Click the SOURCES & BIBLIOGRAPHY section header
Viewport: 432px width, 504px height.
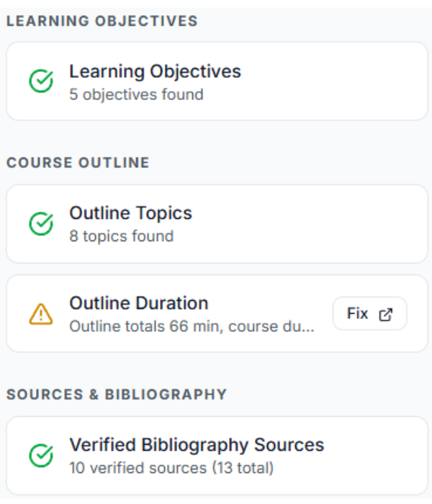(x=117, y=395)
